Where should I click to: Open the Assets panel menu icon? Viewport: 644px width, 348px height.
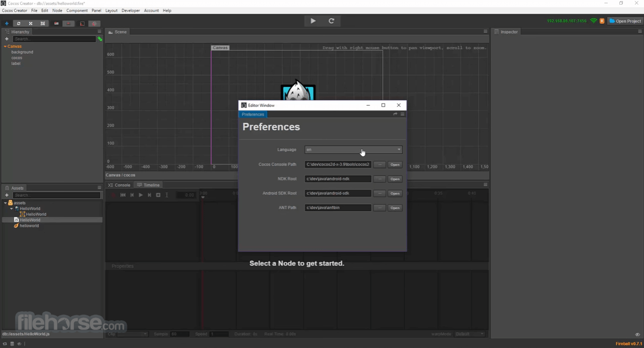(99, 188)
